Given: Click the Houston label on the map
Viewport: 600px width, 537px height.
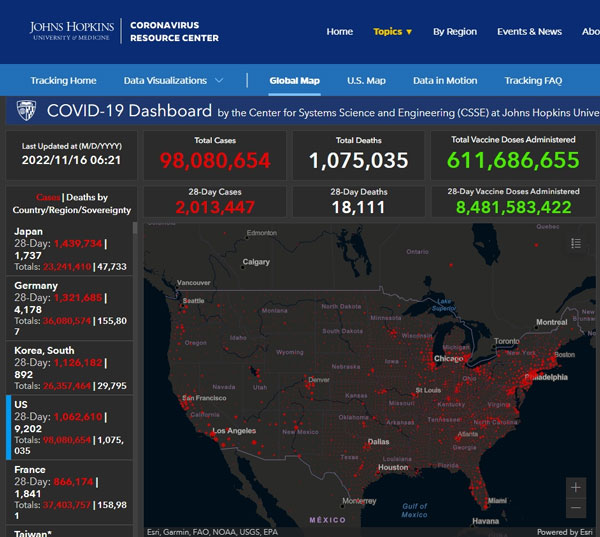Looking at the screenshot, I should (x=393, y=467).
